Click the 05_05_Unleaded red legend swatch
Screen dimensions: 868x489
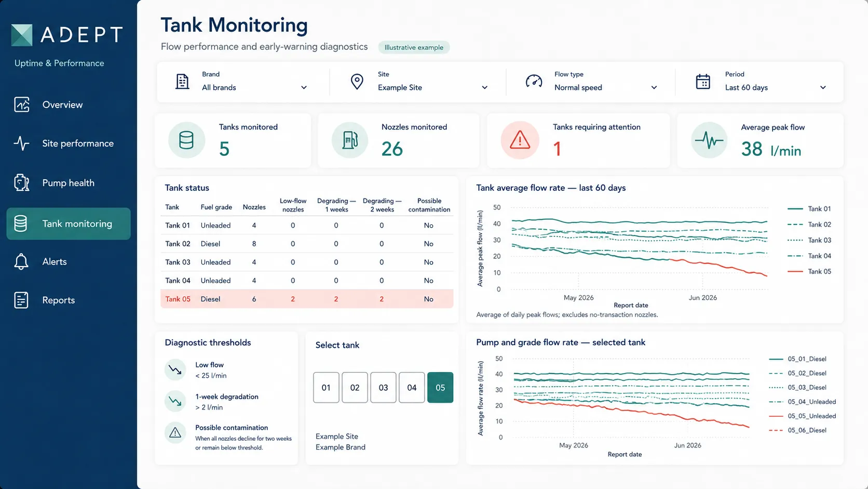click(776, 416)
